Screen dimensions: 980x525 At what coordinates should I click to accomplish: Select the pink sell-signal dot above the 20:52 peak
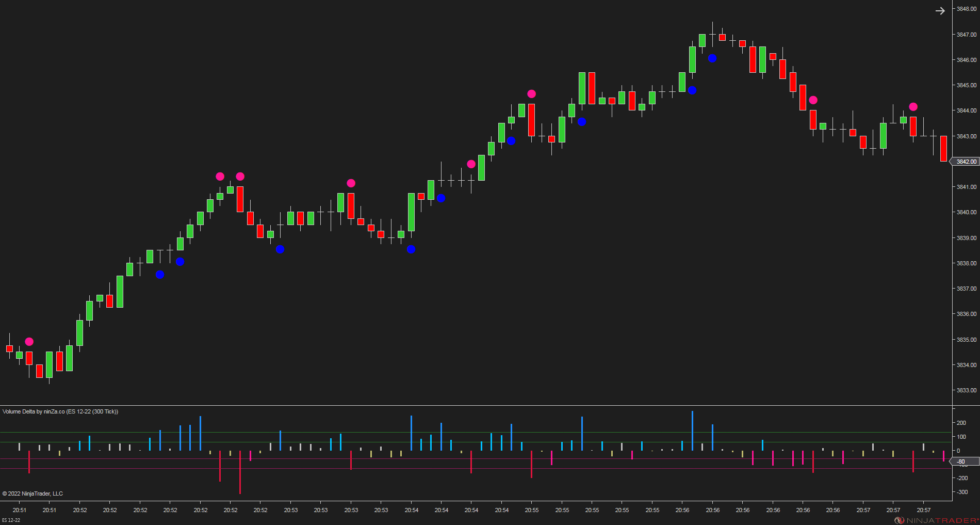pyautogui.click(x=220, y=176)
